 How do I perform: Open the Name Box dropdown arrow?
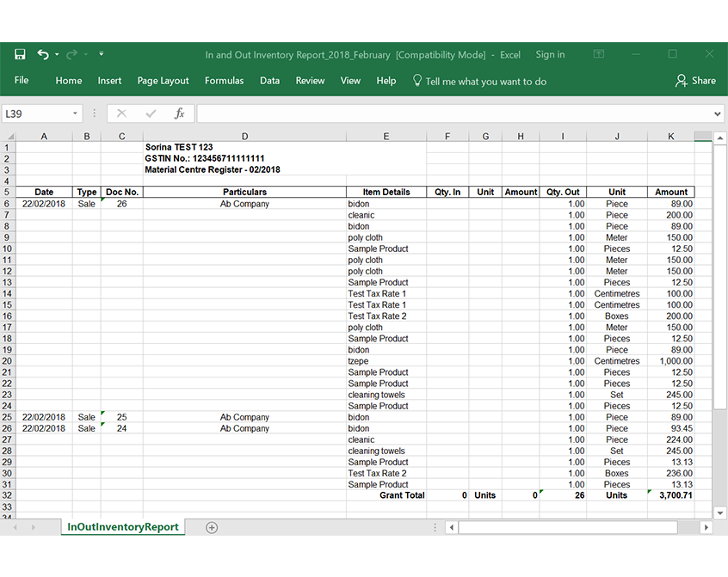pos(76,114)
